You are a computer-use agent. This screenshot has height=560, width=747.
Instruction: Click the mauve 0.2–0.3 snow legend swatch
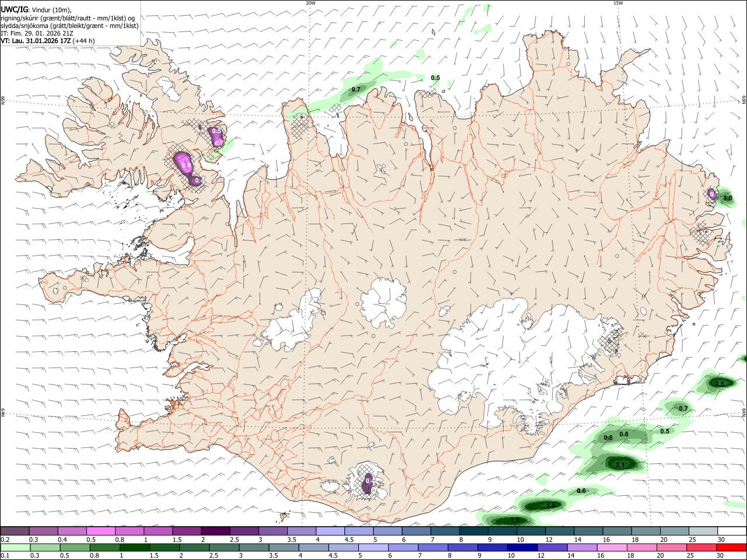pyautogui.click(x=15, y=531)
